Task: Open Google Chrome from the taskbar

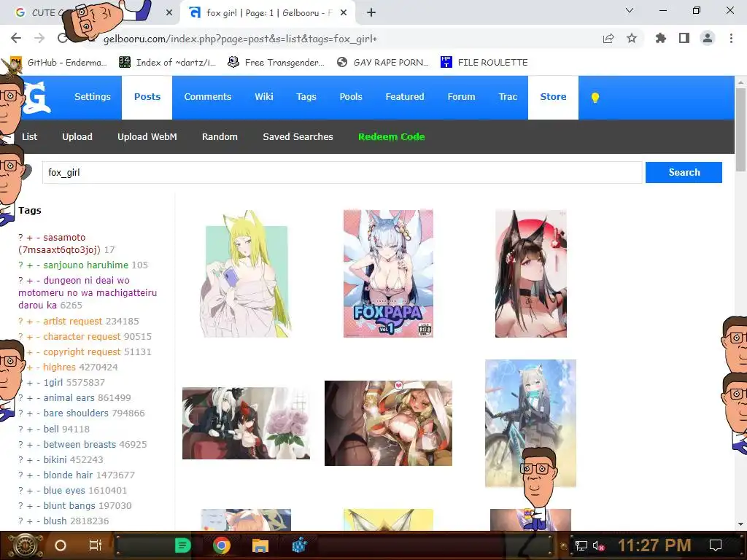Action: click(x=222, y=545)
